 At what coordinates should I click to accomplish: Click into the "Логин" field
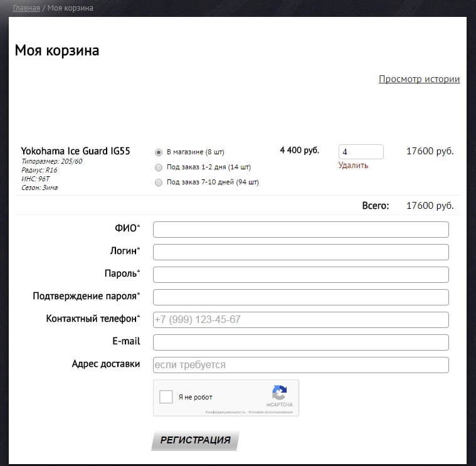click(x=300, y=252)
